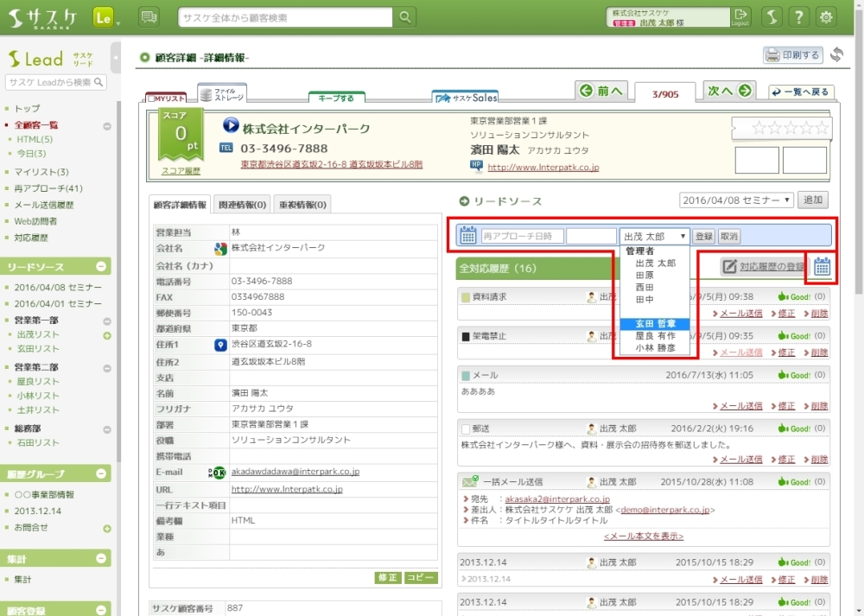Open the calendar icon next to 対応履歴の登録
The height and width of the screenshot is (616, 864).
click(x=822, y=267)
